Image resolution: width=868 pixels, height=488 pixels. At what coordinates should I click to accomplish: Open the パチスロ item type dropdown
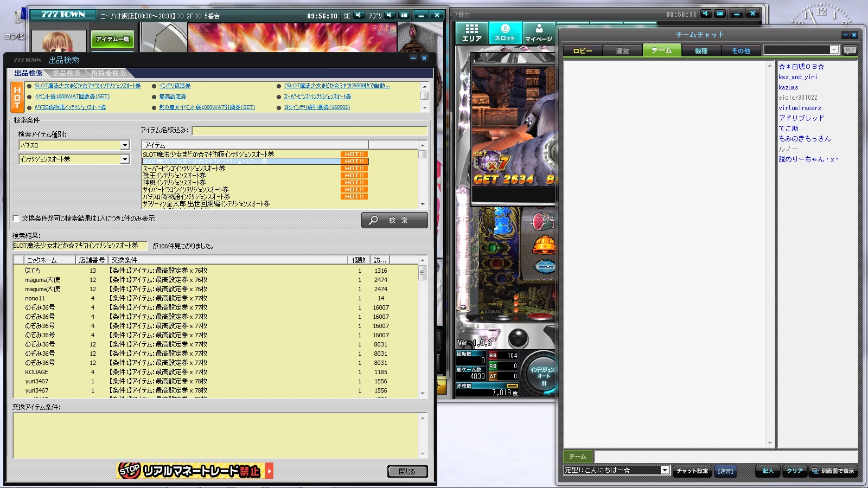coord(74,145)
